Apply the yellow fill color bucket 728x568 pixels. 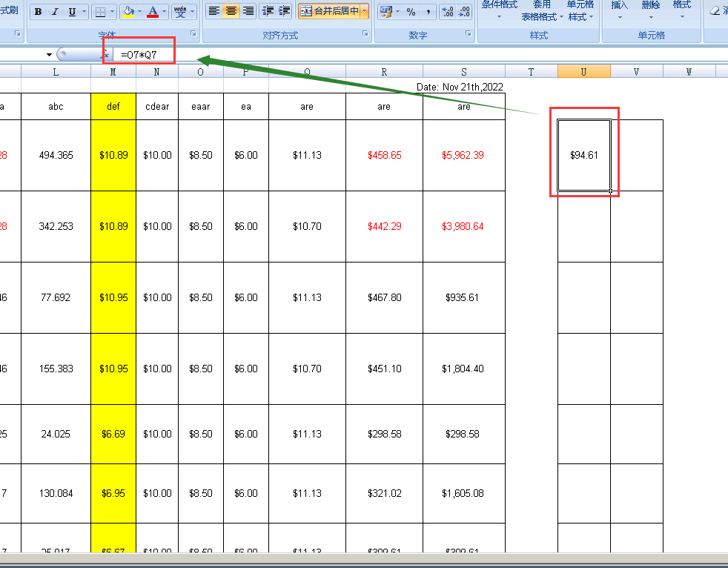pos(128,12)
